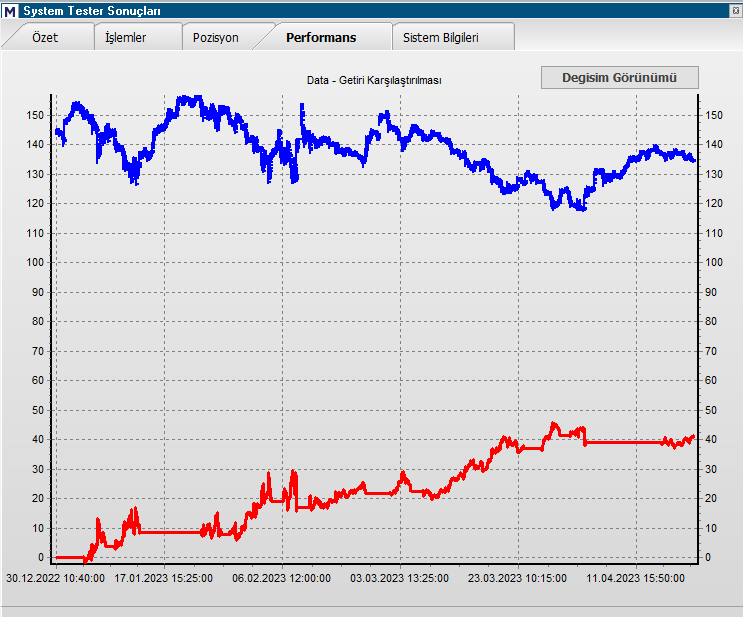Click the right axis value 0
743x617 pixels.
tap(708, 557)
